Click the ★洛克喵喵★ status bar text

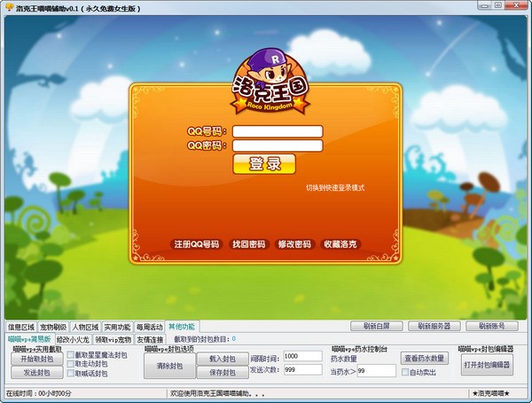(x=491, y=393)
